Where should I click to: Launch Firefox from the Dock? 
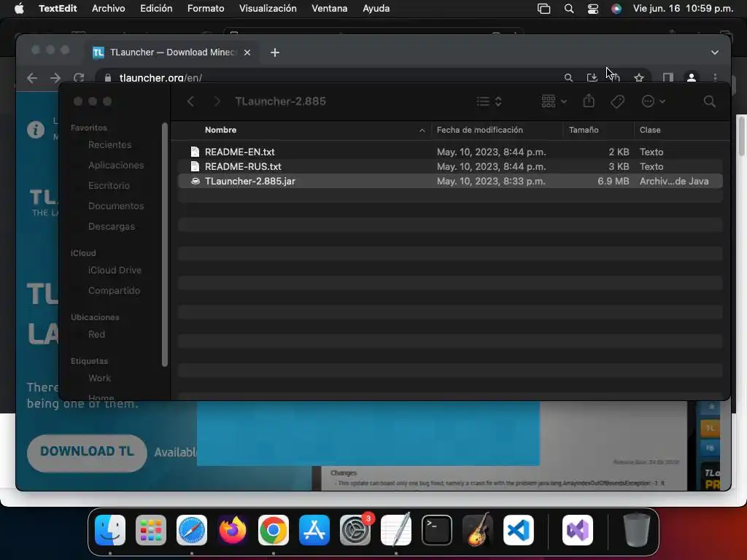tap(233, 530)
